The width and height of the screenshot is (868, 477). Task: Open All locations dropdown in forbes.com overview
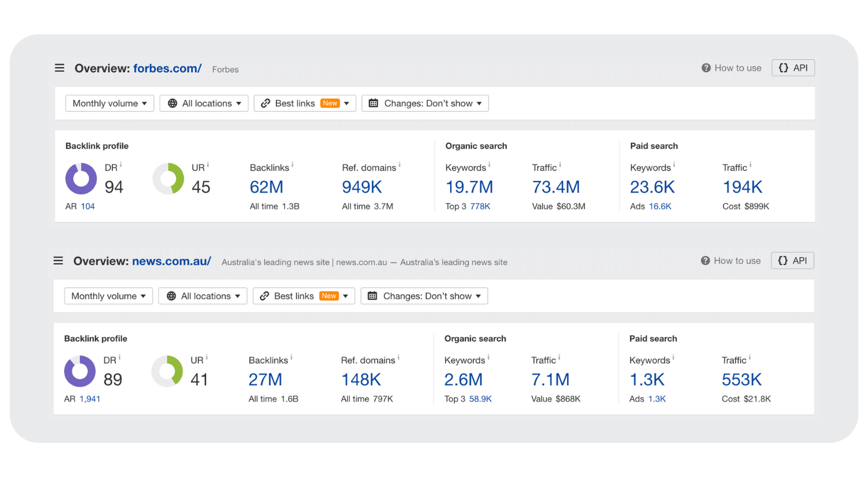pos(204,103)
